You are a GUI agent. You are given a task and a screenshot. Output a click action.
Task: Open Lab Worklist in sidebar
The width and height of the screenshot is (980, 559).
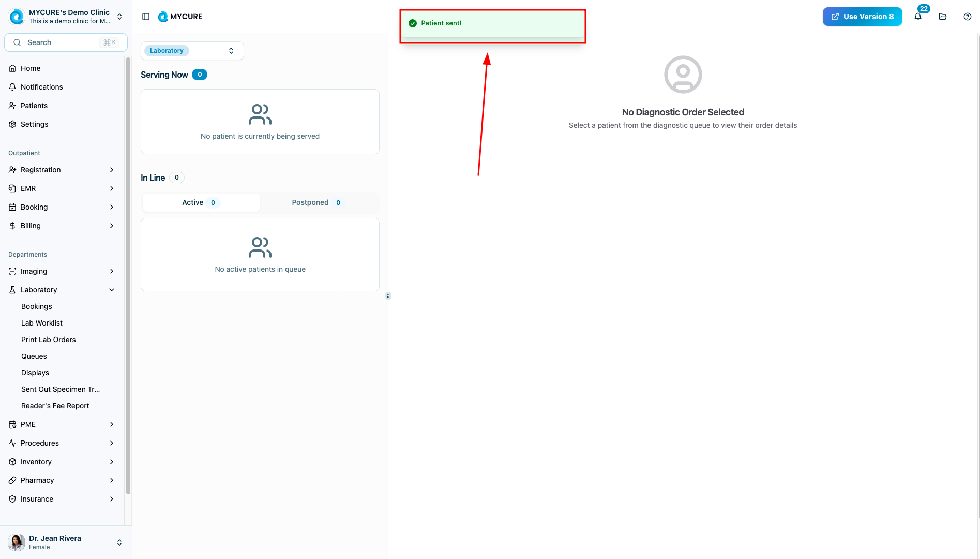(42, 323)
